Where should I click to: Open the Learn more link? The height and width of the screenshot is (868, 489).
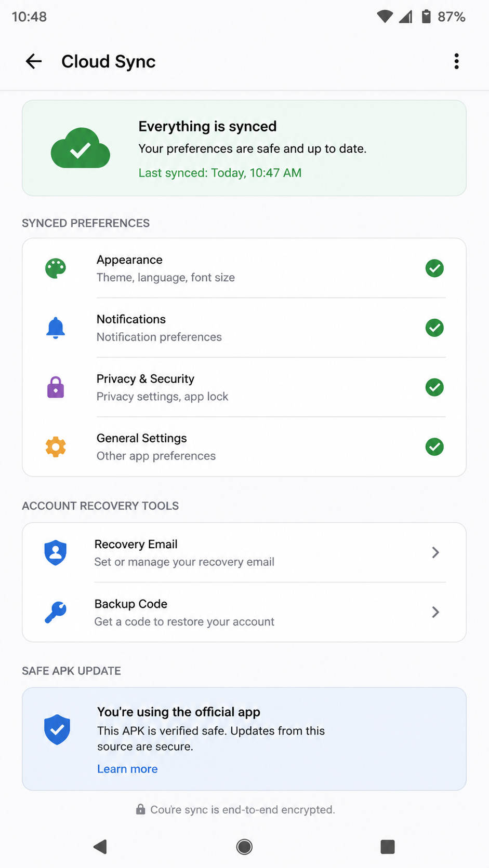(x=127, y=769)
